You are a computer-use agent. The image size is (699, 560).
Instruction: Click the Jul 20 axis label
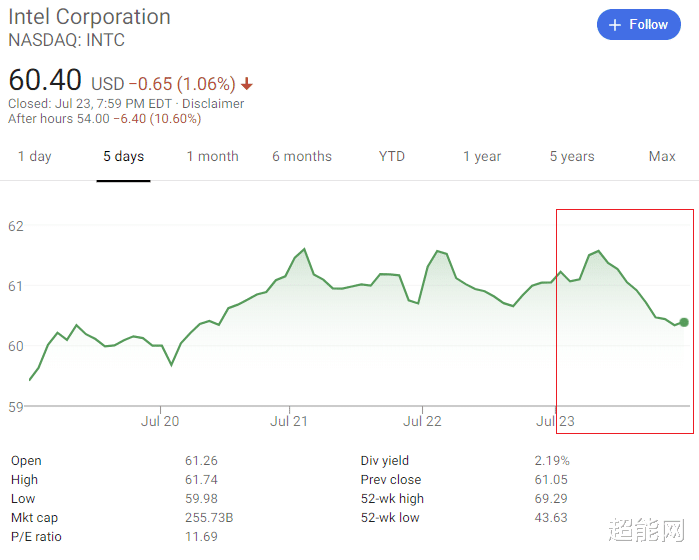click(160, 421)
